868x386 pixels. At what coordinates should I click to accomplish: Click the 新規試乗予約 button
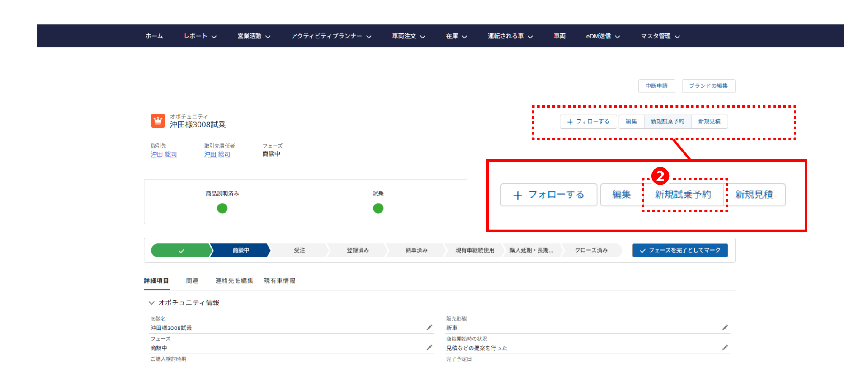click(x=667, y=122)
